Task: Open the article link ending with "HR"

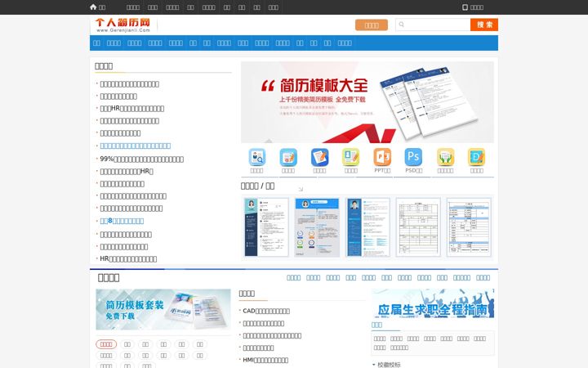Action: [x=127, y=172]
